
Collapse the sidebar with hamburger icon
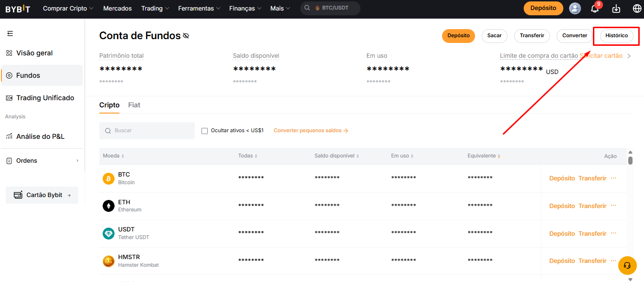pos(10,33)
